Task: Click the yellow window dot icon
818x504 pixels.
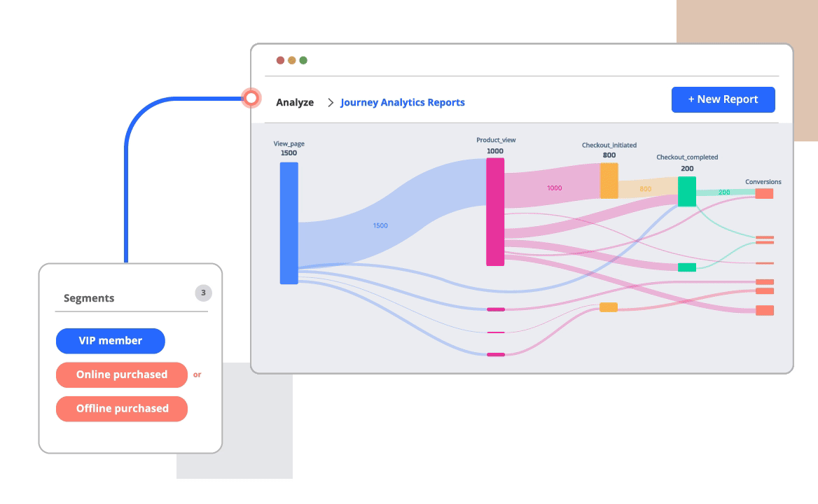Action: [x=291, y=60]
